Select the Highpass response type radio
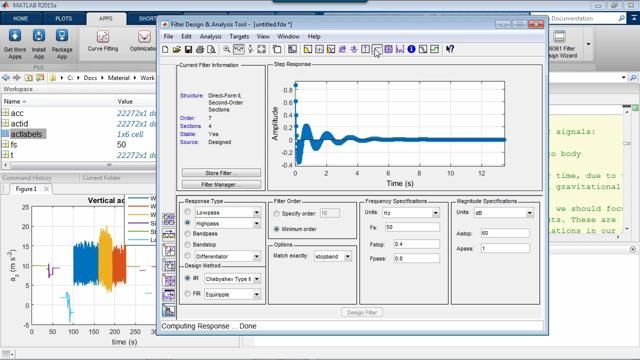640x360 pixels. (x=187, y=223)
